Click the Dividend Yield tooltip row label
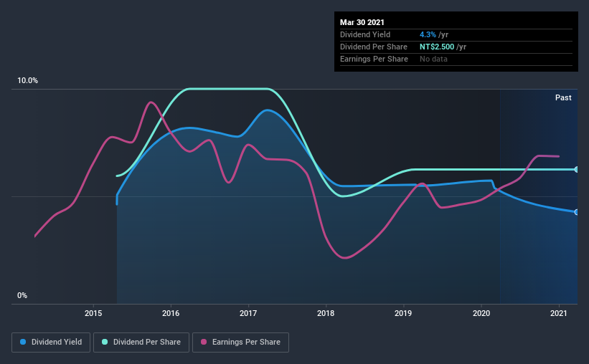Screen dimensions: 589x364 [365, 34]
